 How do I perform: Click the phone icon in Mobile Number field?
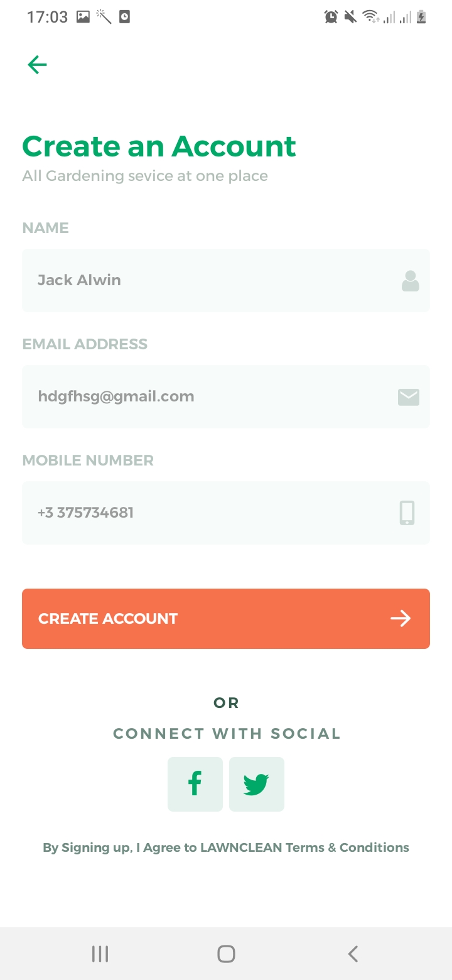click(407, 513)
